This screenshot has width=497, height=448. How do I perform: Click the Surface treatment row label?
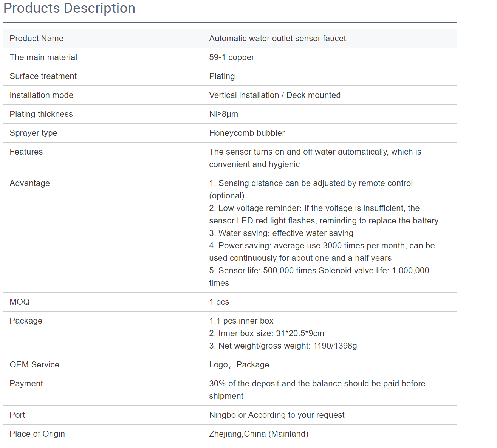point(43,76)
